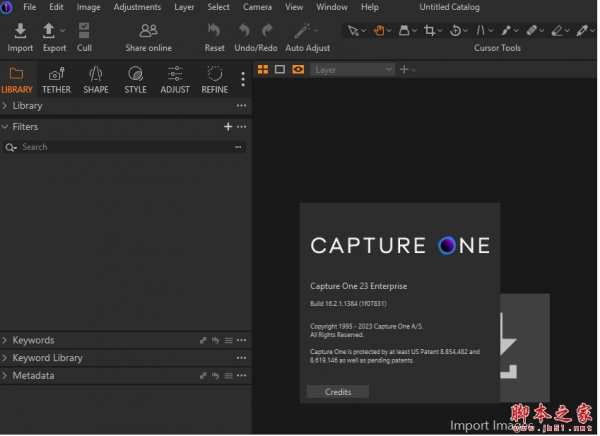Toggle the single image viewer mode
Image resolution: width=600 pixels, height=436 pixels.
(x=280, y=70)
